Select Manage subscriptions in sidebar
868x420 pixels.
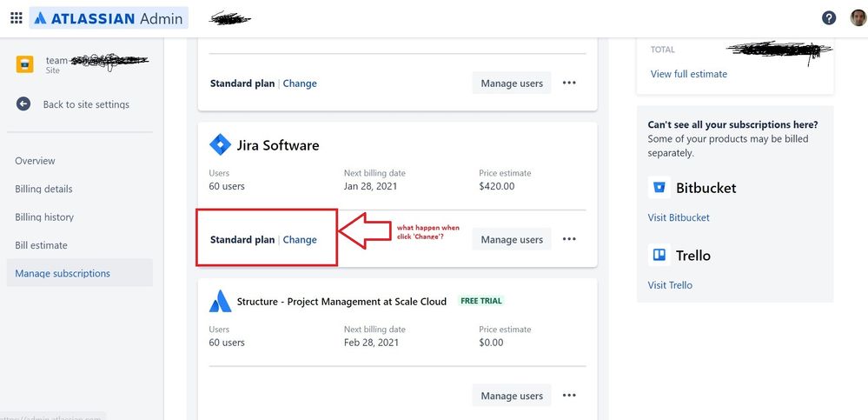(80, 273)
